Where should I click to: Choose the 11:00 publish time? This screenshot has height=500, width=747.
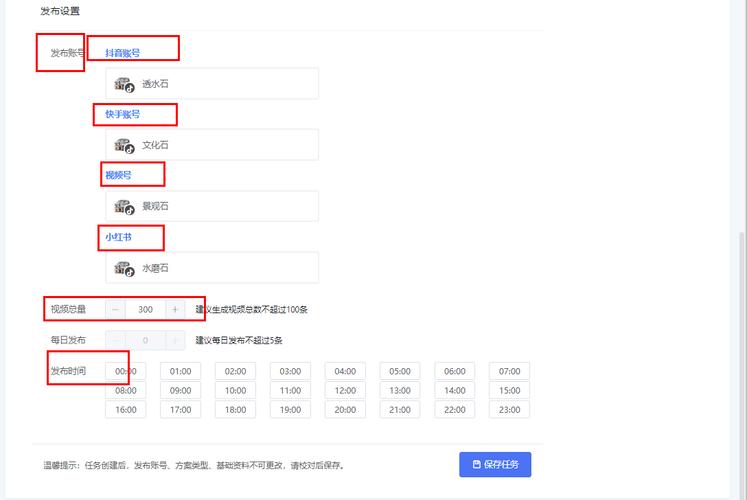coord(290,390)
